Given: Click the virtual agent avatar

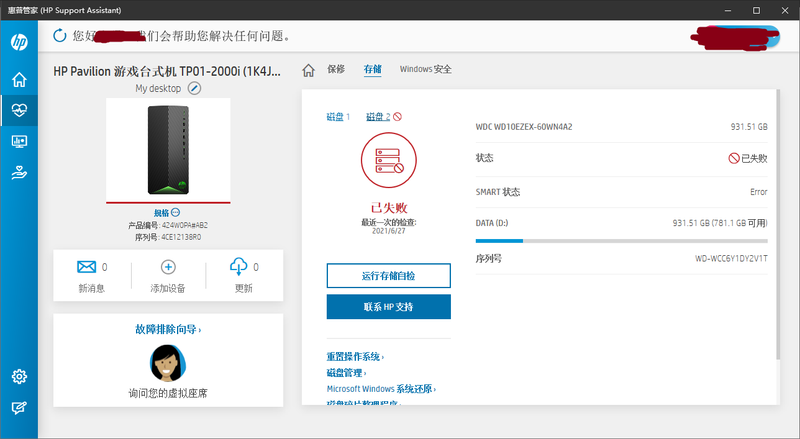Looking at the screenshot, I should pos(167,363).
